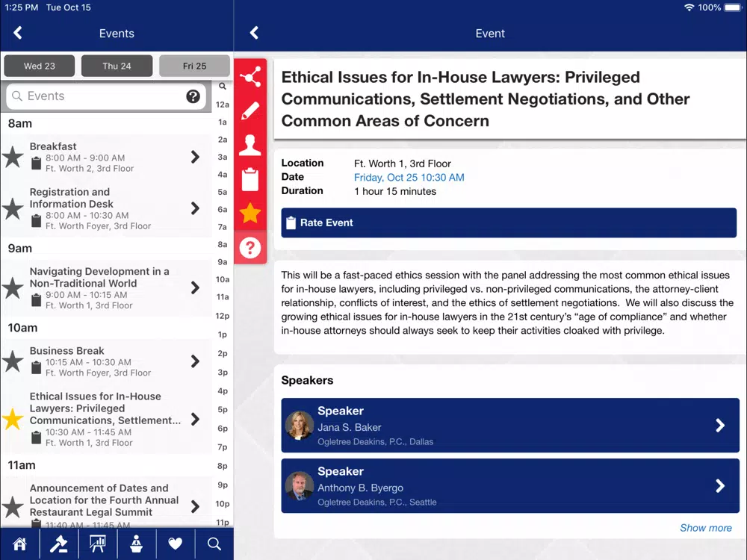747x560 pixels.
Task: Click the Show more link
Action: pos(706,528)
